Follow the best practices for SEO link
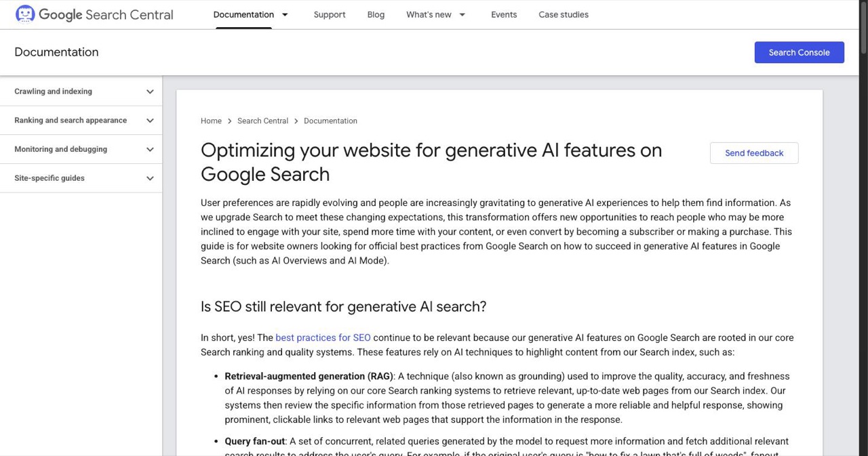This screenshot has width=868, height=456. tap(323, 337)
